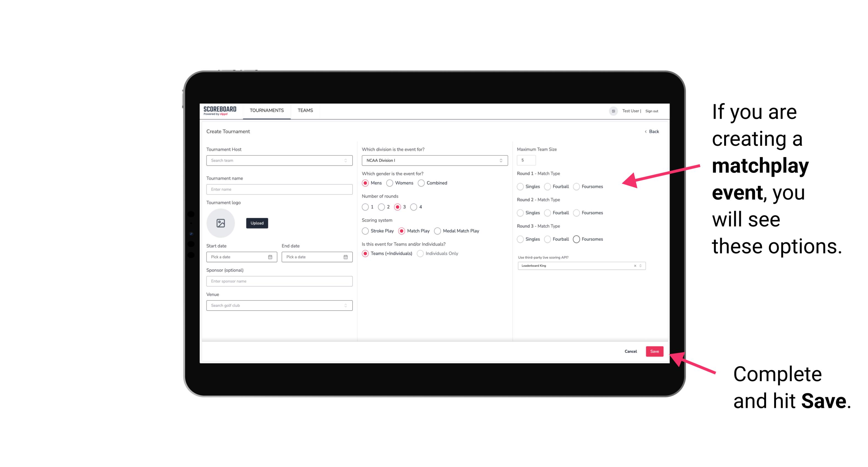
Task: Click the Upload tournament logo button
Action: pos(257,223)
